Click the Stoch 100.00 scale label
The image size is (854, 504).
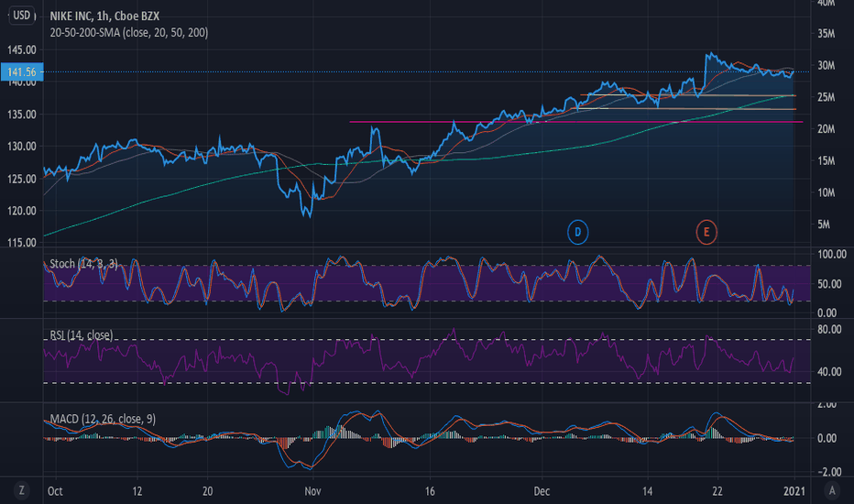832,254
